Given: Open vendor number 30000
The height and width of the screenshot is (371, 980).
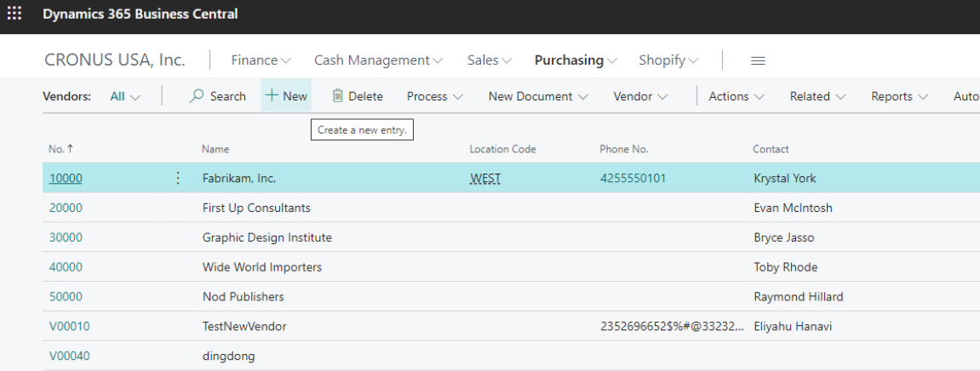Looking at the screenshot, I should pyautogui.click(x=66, y=237).
